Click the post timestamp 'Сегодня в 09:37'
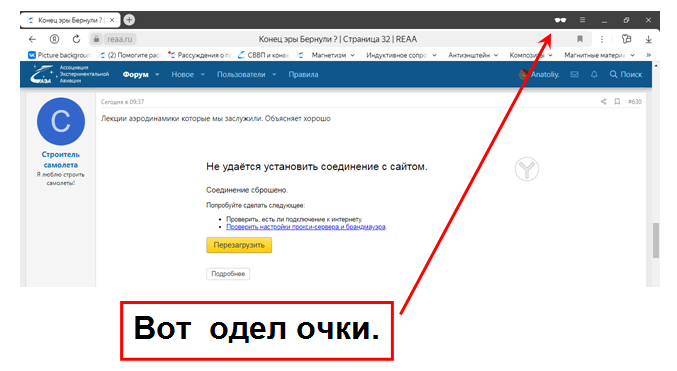The width and height of the screenshot is (677, 371). 122,102
